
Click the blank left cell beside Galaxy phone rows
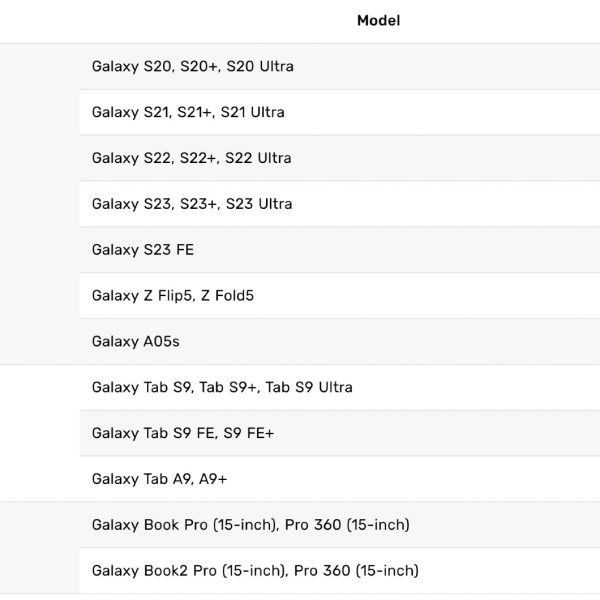click(40, 204)
